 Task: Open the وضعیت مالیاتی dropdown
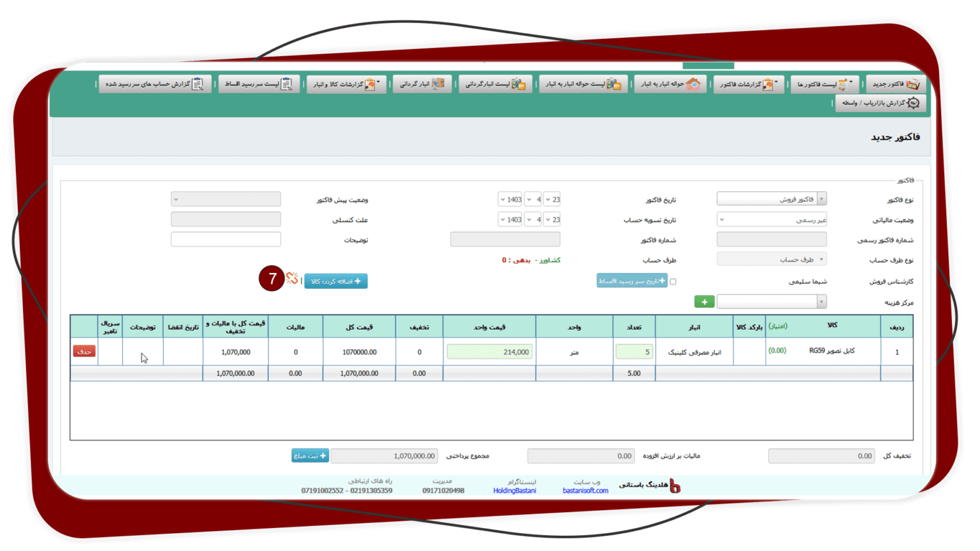point(771,219)
